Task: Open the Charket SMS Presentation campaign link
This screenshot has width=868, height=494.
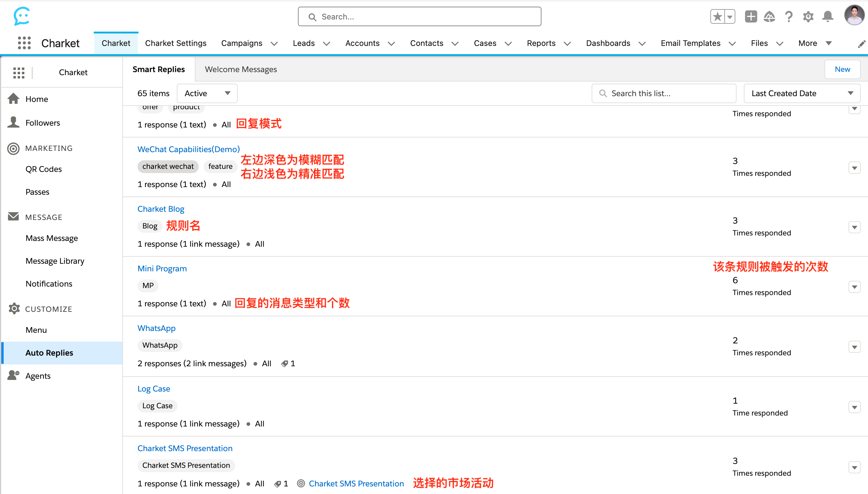Action: [x=356, y=483]
